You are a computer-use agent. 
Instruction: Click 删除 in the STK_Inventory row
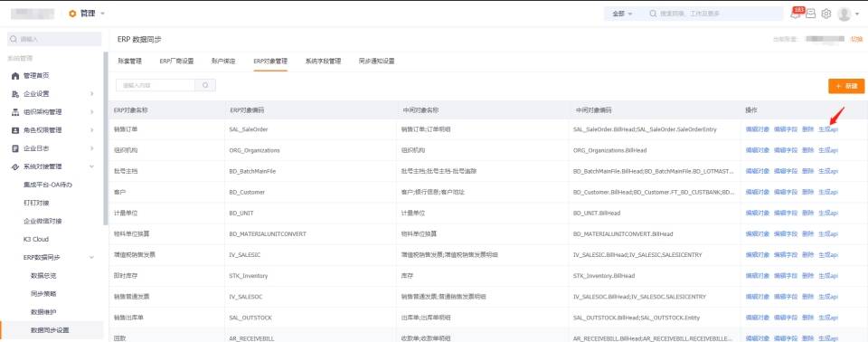tap(807, 275)
